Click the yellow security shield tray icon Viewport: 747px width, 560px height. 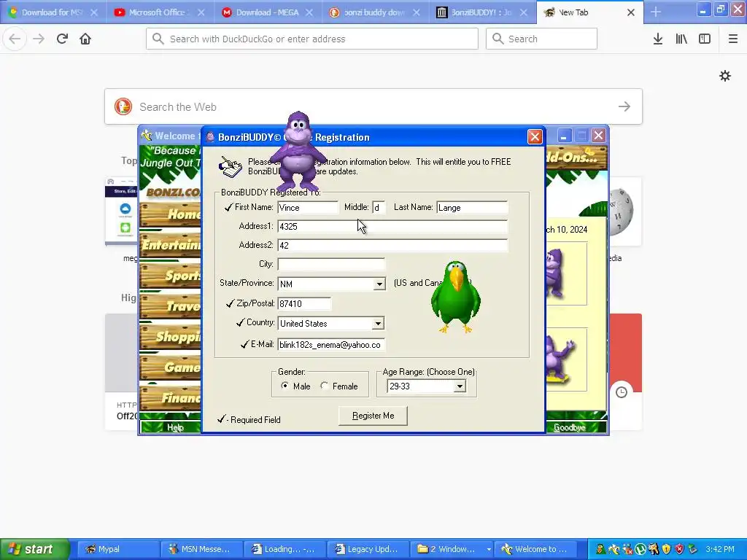click(666, 549)
